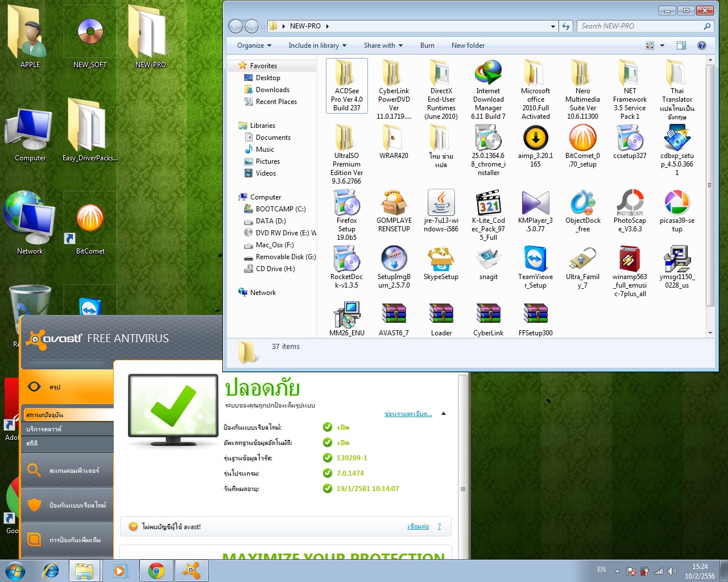Select the 25.0.1364.68_chrome_installer file

pyautogui.click(x=489, y=151)
